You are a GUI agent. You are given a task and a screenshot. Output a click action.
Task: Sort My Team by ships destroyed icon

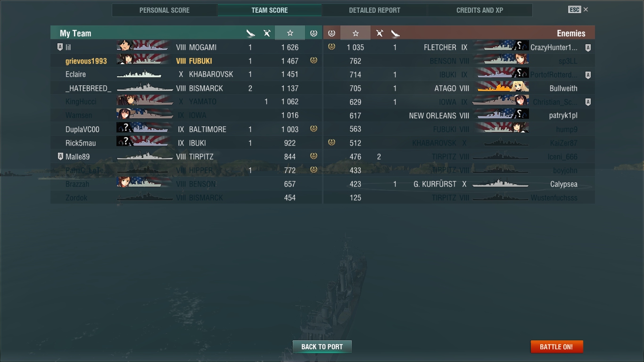(250, 33)
